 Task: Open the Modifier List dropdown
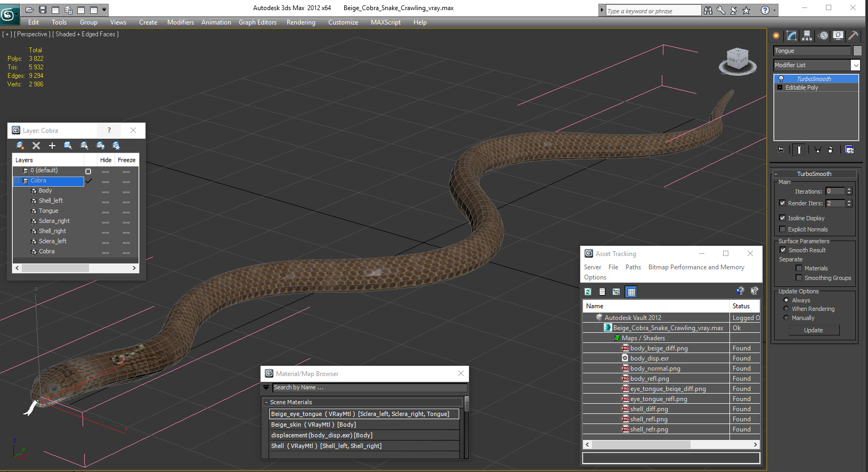[x=856, y=65]
